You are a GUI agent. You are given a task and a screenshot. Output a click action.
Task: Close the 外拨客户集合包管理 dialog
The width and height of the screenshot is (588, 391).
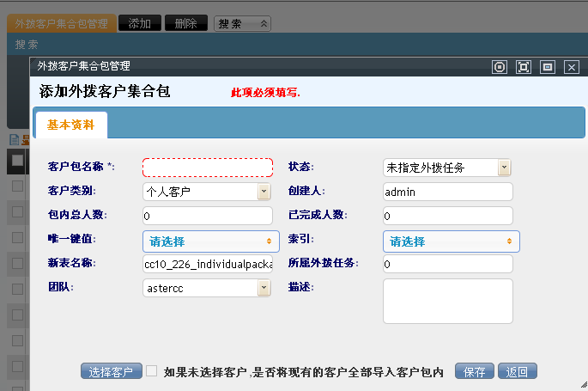pos(571,66)
